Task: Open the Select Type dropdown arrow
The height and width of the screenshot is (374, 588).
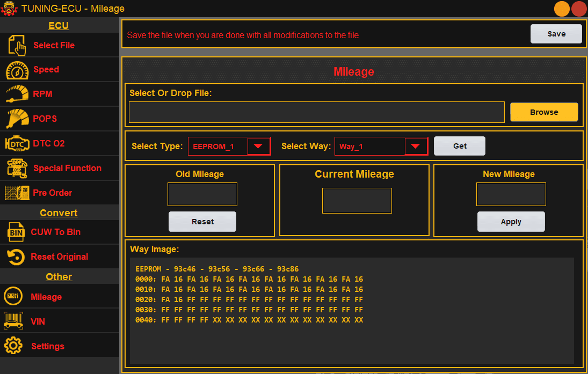Action: pos(258,145)
